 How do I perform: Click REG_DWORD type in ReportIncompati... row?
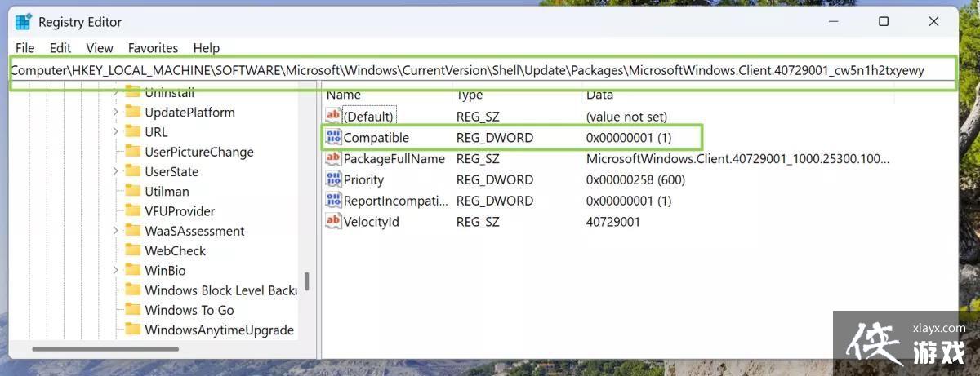495,201
